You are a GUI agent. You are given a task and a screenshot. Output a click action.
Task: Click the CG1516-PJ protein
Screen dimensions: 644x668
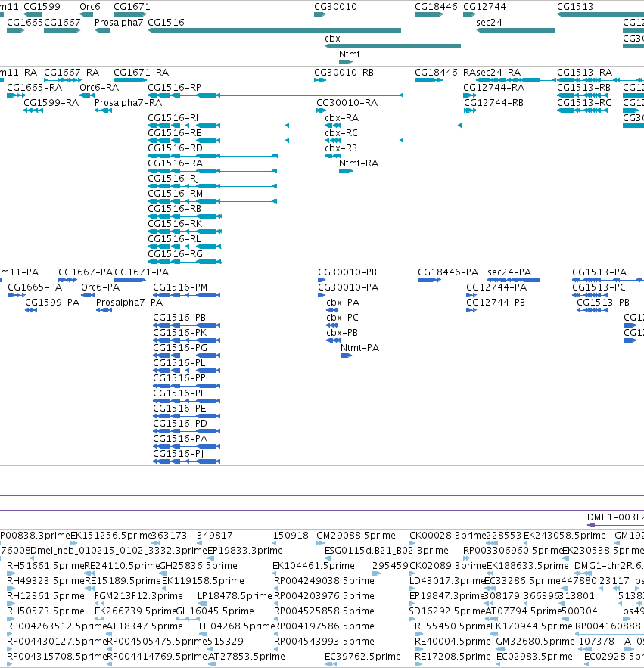pyautogui.click(x=187, y=461)
